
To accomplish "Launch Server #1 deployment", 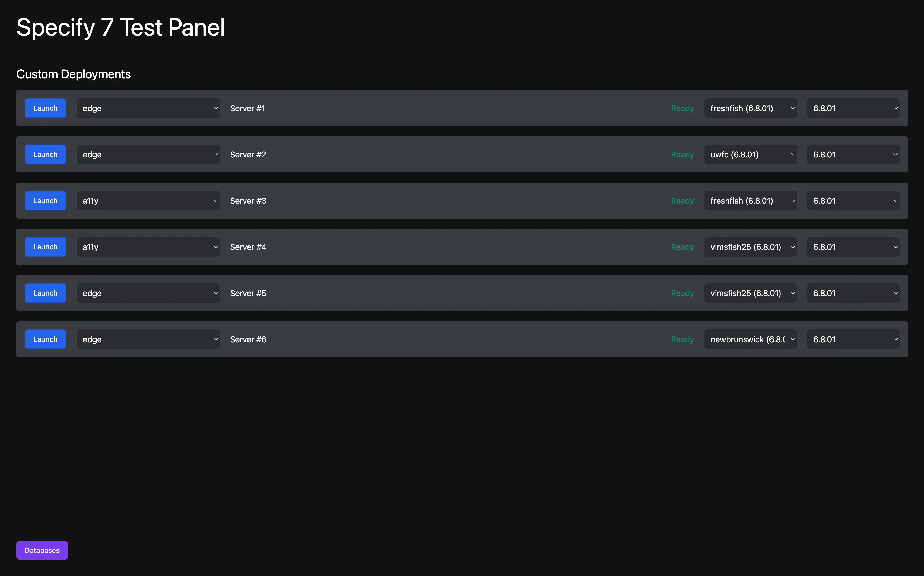I will pyautogui.click(x=45, y=108).
